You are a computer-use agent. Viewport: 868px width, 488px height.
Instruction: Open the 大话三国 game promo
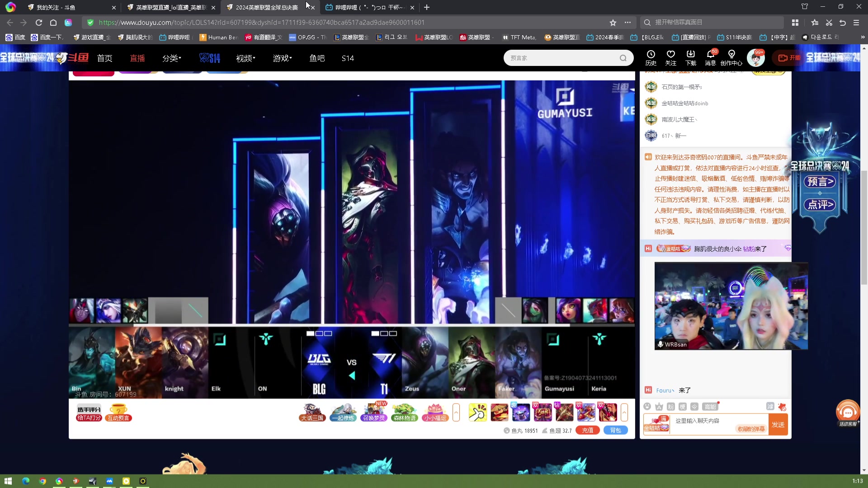[x=312, y=413]
